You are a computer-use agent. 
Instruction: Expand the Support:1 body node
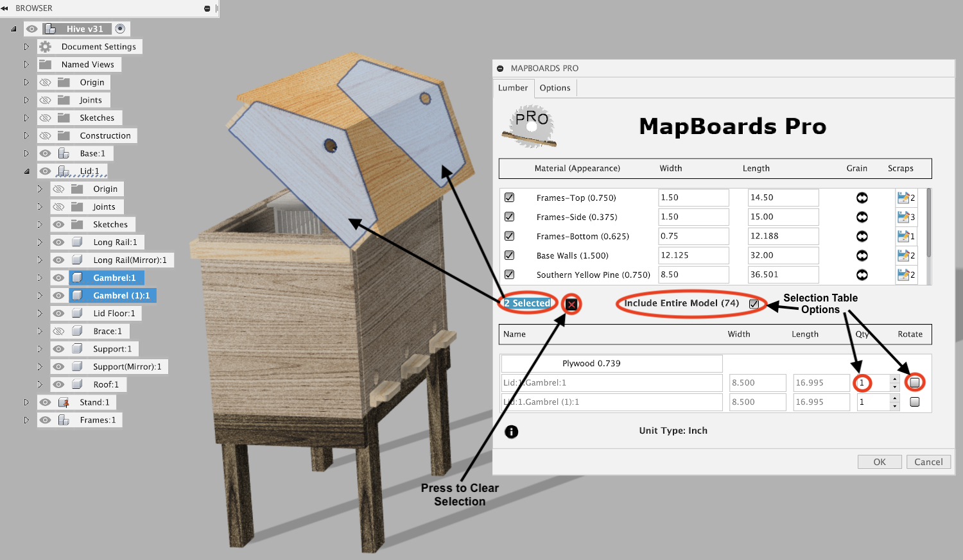tap(40, 349)
